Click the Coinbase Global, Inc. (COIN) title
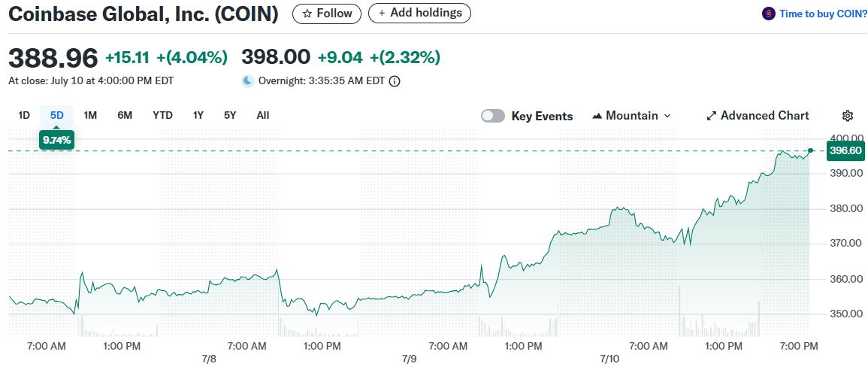The height and width of the screenshot is (370, 868). point(144,14)
